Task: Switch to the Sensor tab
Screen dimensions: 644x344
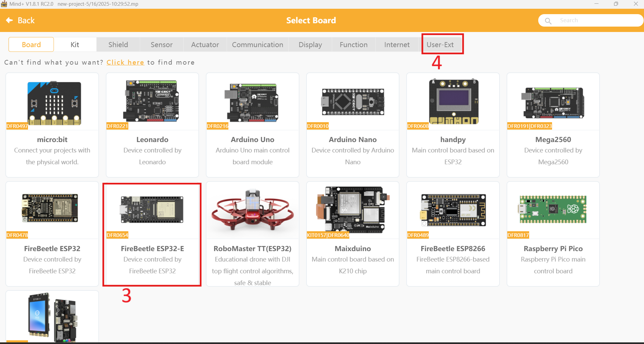Action: click(x=162, y=44)
